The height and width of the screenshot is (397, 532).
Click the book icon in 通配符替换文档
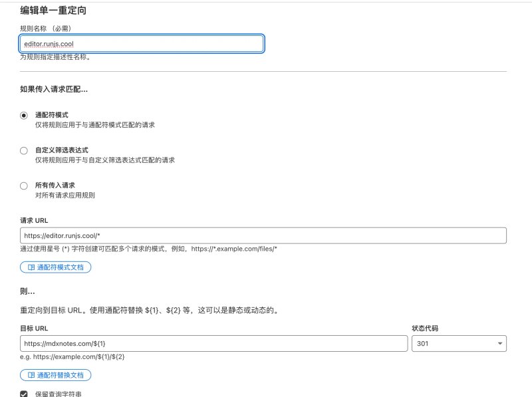point(31,375)
